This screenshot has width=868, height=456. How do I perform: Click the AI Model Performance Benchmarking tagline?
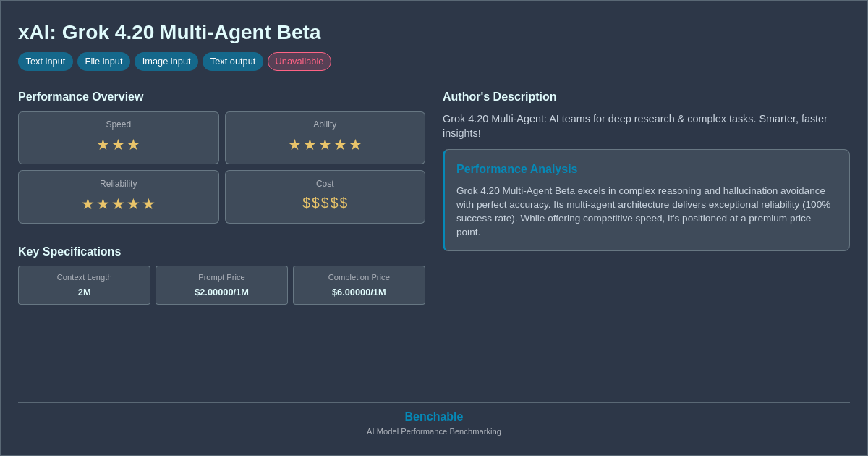(434, 431)
